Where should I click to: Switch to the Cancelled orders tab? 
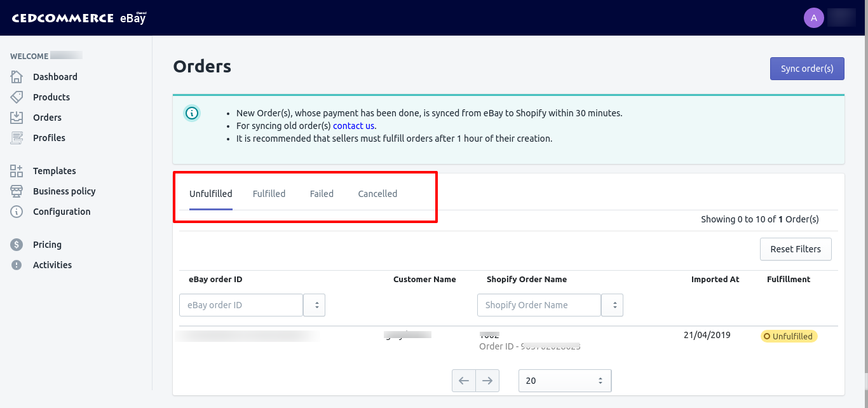[377, 194]
